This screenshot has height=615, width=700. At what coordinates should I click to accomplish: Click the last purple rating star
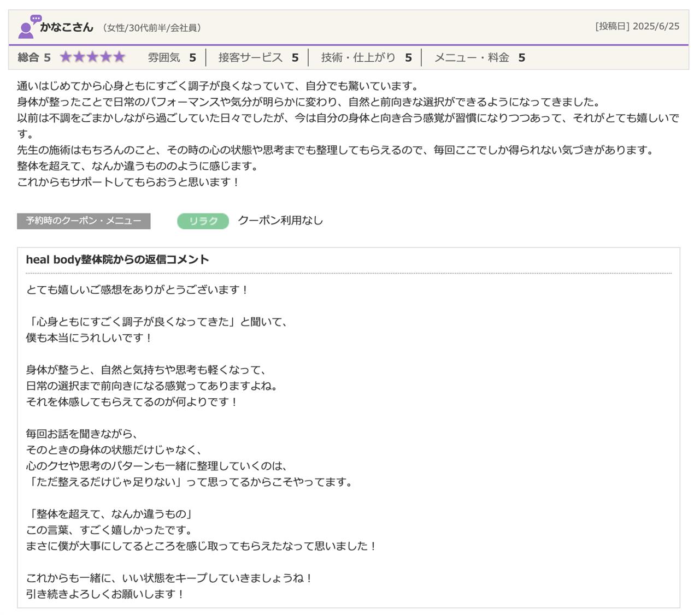pos(119,57)
